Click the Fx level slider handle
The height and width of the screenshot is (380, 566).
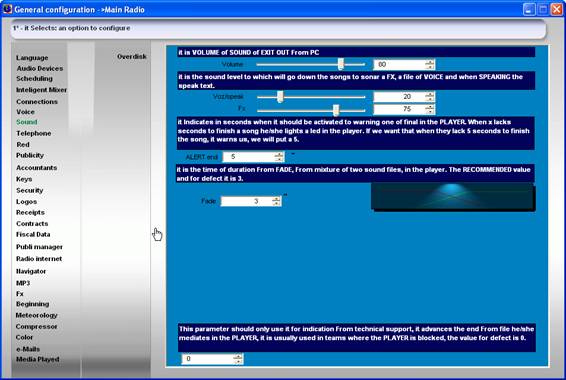tap(336, 110)
